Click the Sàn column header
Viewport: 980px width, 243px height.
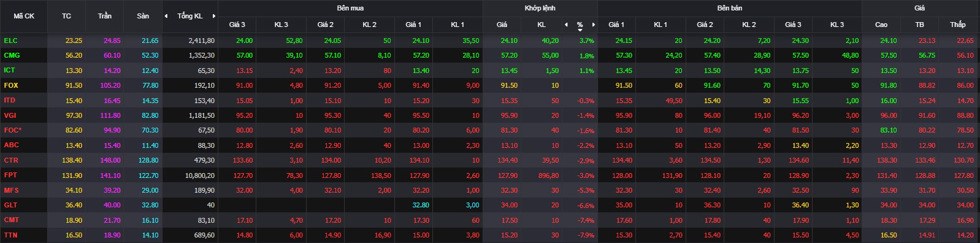point(143,16)
